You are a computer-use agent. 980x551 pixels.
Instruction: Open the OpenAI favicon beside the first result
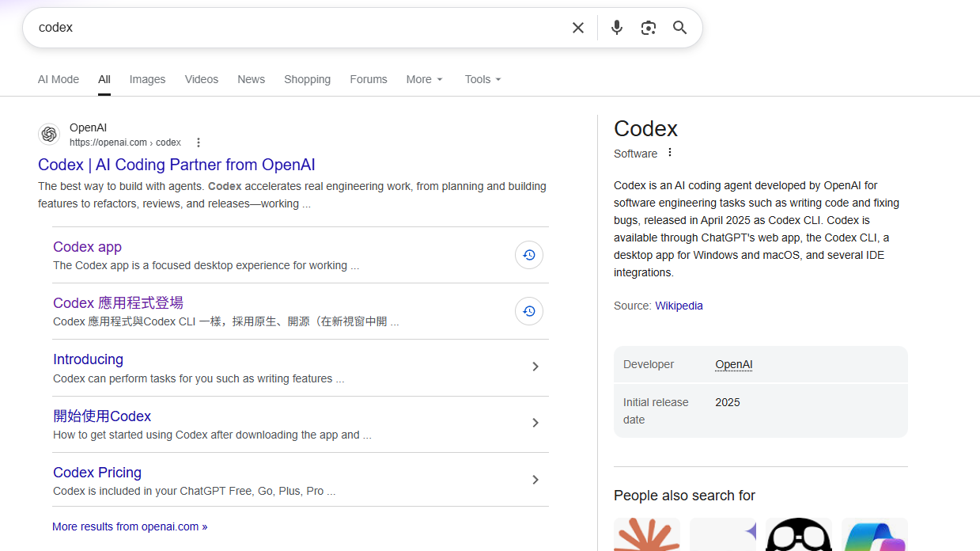(49, 135)
